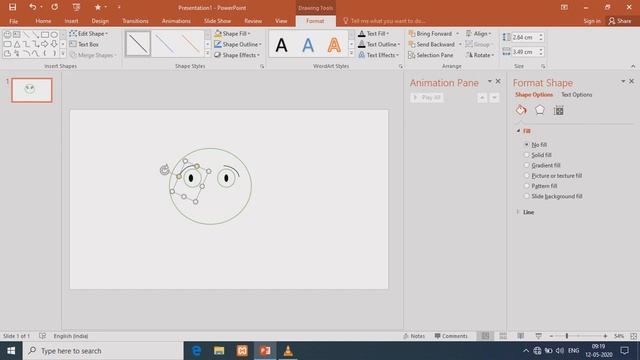Click the Undo arrow icon
This screenshot has height=360, width=640.
pos(33,7)
